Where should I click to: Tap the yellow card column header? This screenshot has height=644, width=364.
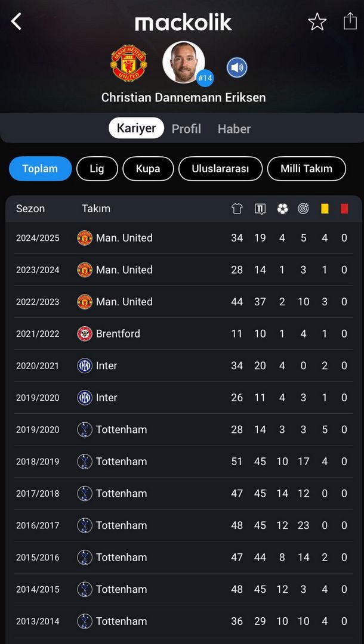click(325, 209)
